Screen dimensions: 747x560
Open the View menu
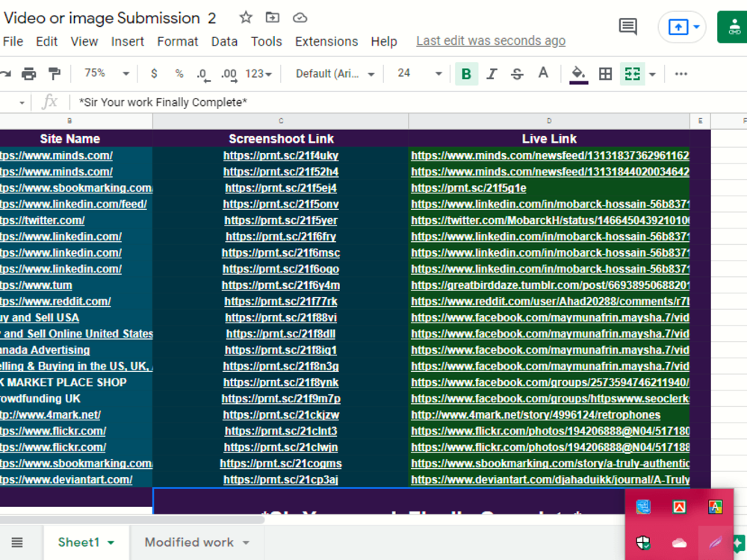84,42
